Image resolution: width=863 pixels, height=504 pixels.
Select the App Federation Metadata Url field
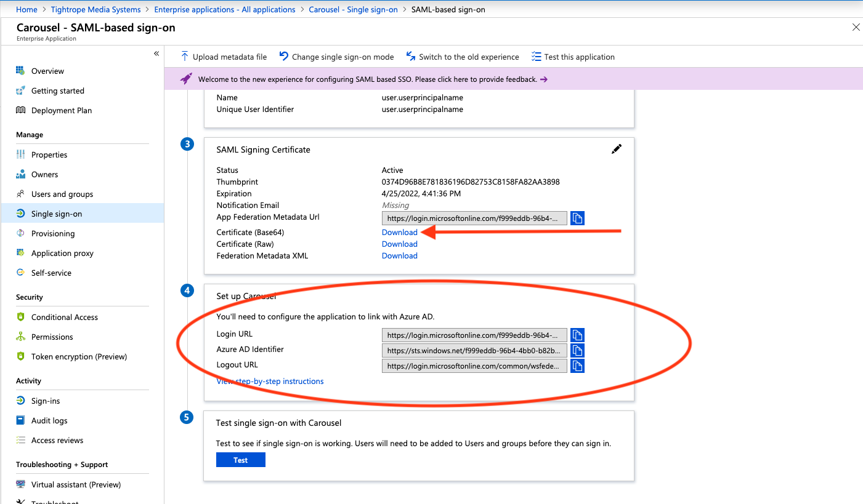pyautogui.click(x=474, y=218)
